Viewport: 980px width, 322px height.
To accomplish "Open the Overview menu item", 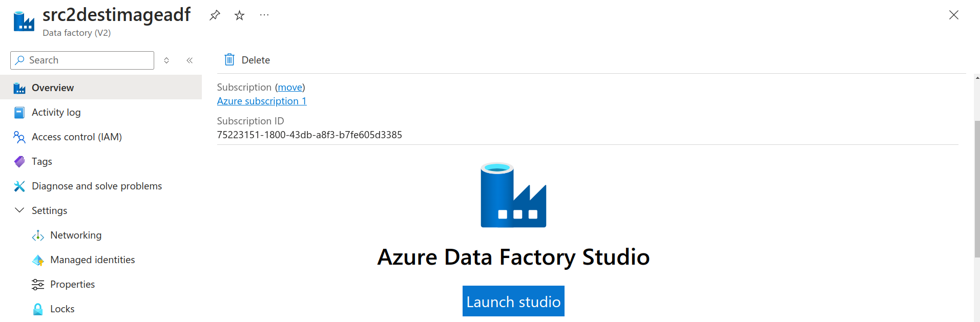I will 101,88.
